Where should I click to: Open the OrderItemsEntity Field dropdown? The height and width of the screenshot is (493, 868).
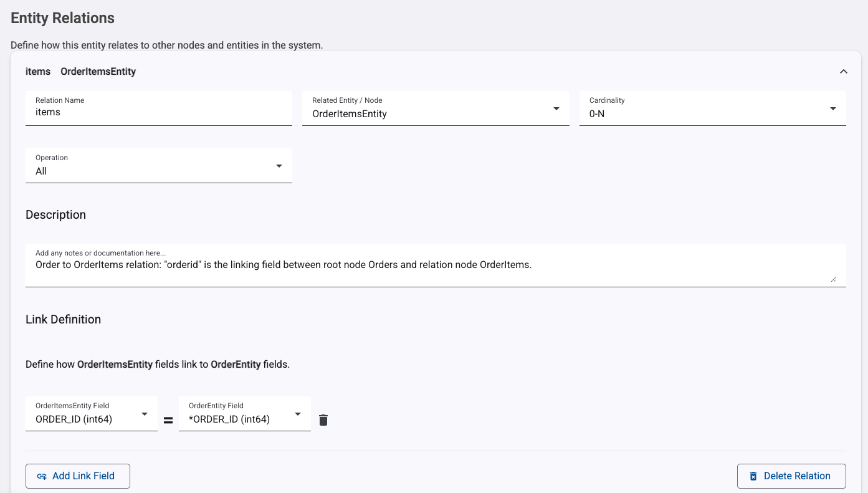pos(91,414)
